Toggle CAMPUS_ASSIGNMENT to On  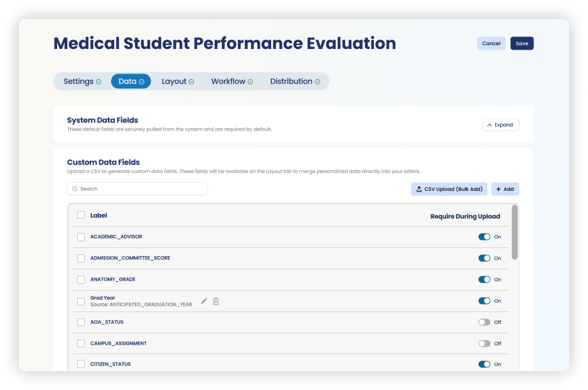pyautogui.click(x=484, y=344)
